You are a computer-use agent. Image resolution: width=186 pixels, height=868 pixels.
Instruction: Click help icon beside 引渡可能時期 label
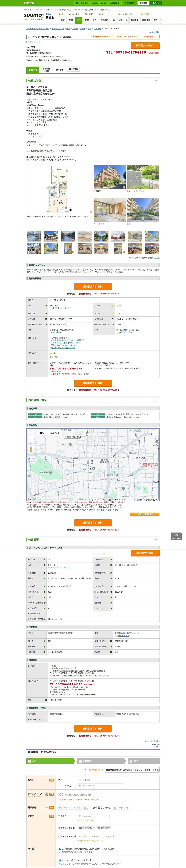tap(44, 592)
